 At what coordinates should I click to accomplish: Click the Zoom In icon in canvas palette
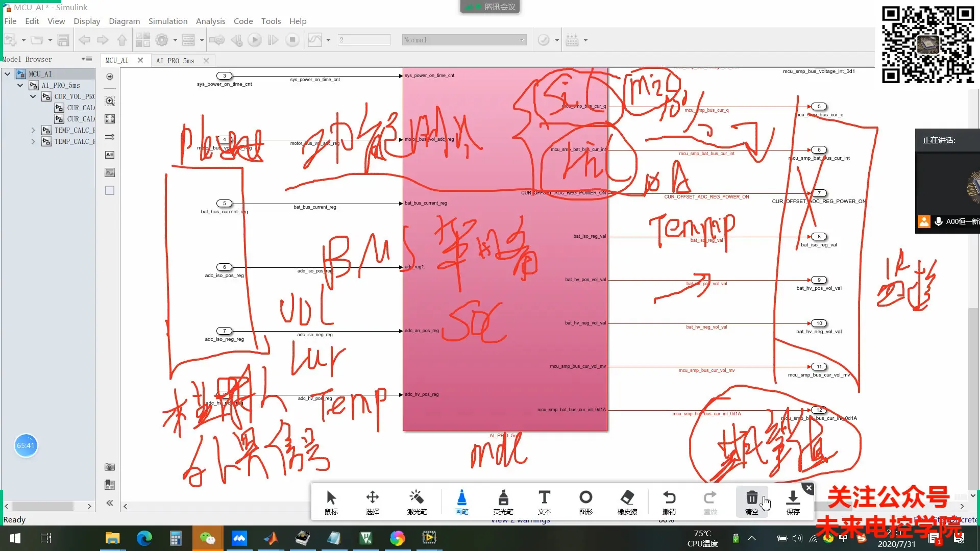[110, 101]
